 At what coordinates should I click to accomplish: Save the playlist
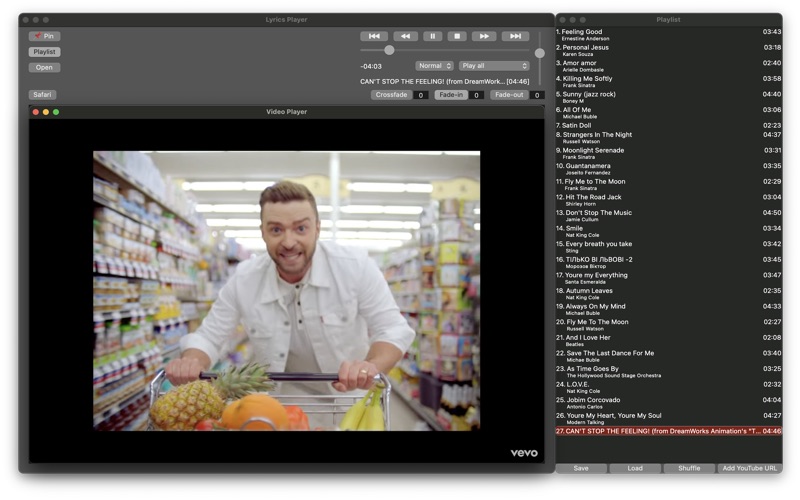tap(581, 468)
